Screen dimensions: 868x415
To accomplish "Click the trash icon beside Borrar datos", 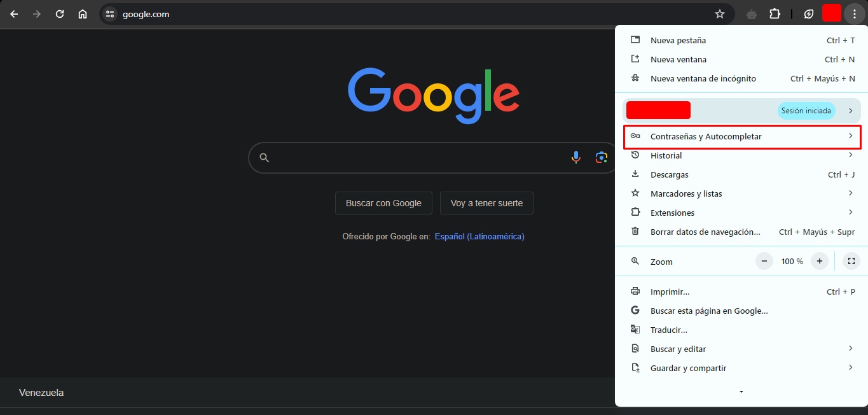I will click(635, 231).
